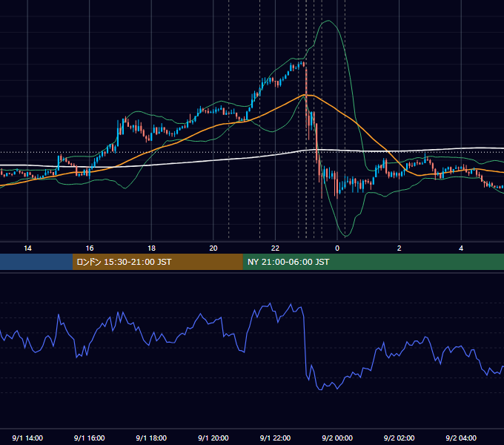Click the 9/1 20:00 time label
The width and height of the screenshot is (504, 445).
pos(213,438)
